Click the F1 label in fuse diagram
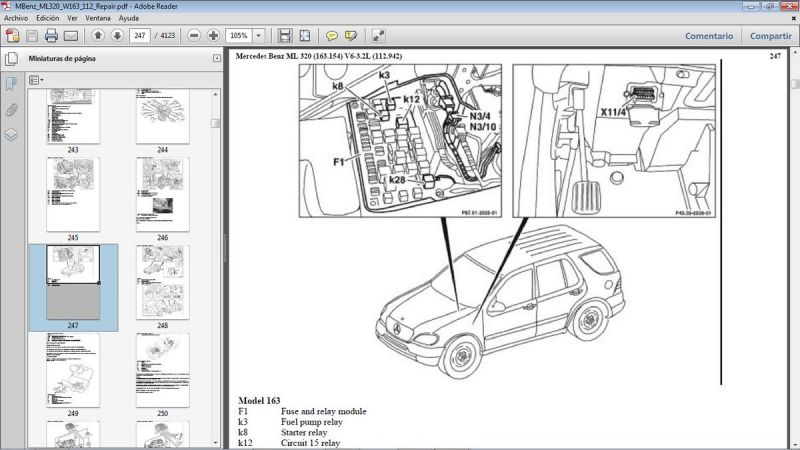 [339, 162]
